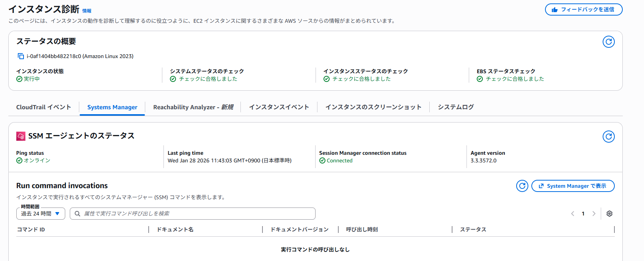This screenshot has width=644, height=261.
Task: Select page number 1 in pagination
Action: pyautogui.click(x=583, y=214)
